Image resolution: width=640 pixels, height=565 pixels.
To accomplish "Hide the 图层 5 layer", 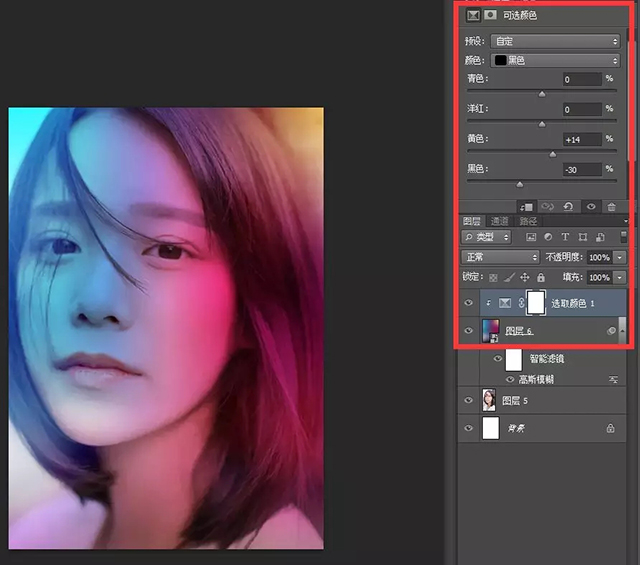I will coord(469,400).
